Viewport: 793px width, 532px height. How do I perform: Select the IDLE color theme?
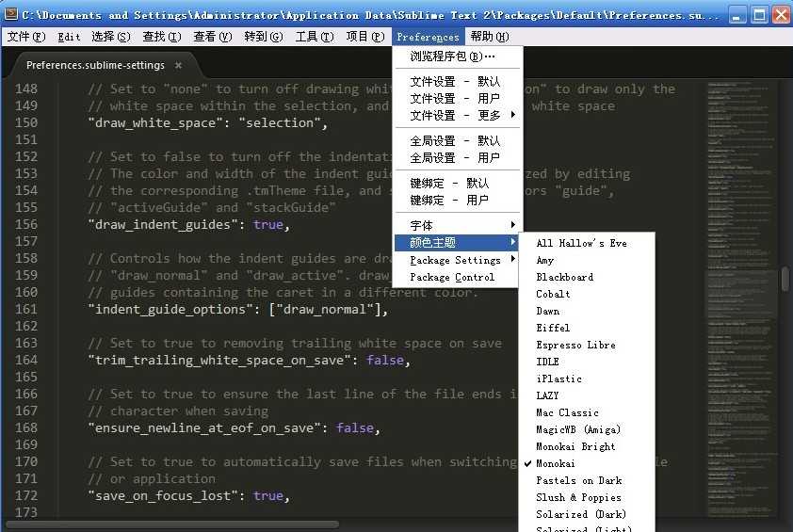pos(587,363)
